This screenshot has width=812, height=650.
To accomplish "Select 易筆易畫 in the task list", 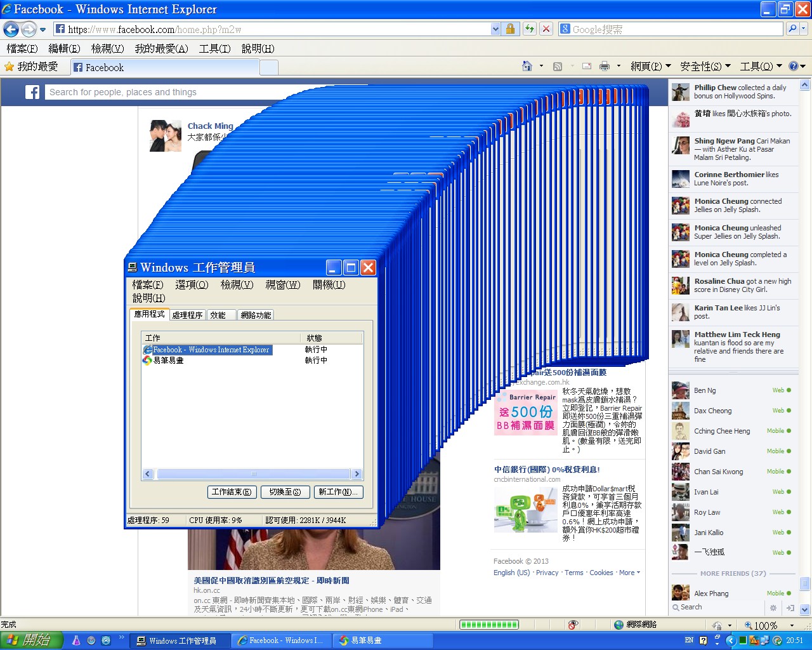I will (169, 360).
